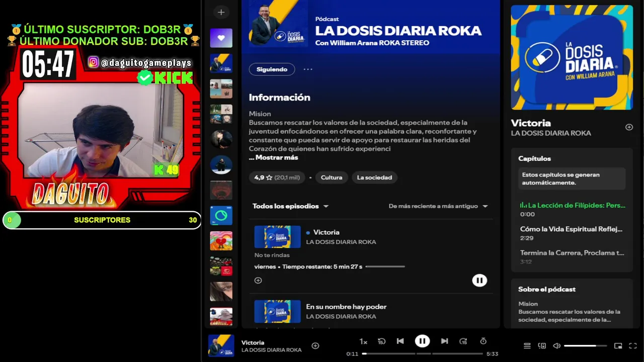Rewind 15 seconds
This screenshot has height=362, width=644.
381,341
